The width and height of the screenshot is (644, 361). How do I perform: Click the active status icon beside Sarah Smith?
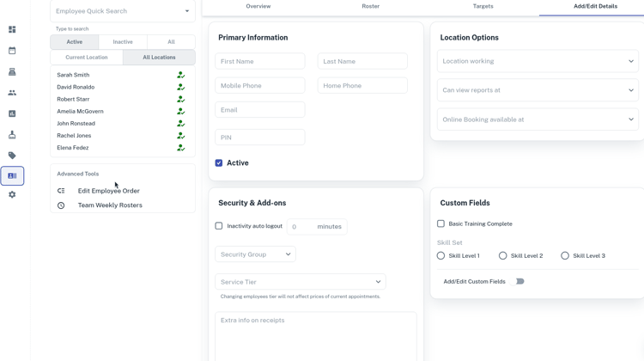point(180,75)
